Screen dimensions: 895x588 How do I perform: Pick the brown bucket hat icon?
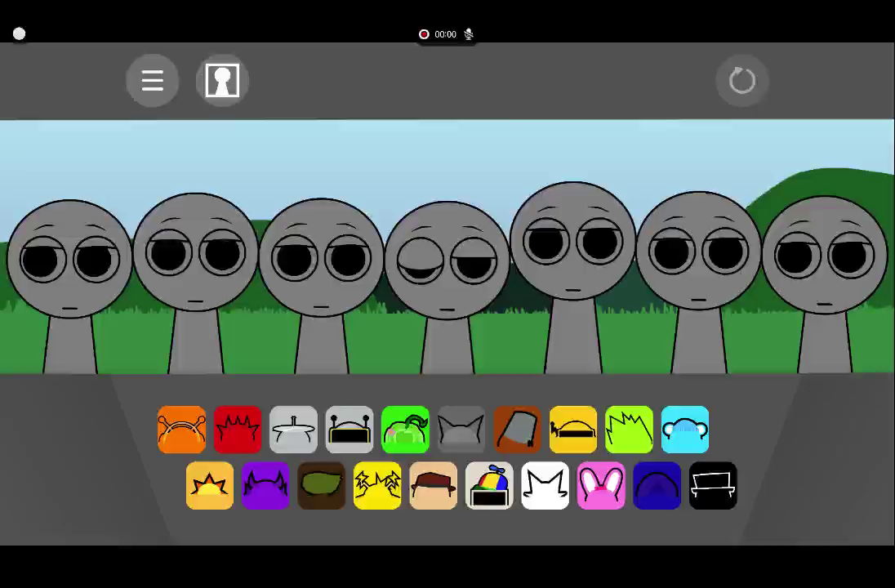[x=517, y=430]
